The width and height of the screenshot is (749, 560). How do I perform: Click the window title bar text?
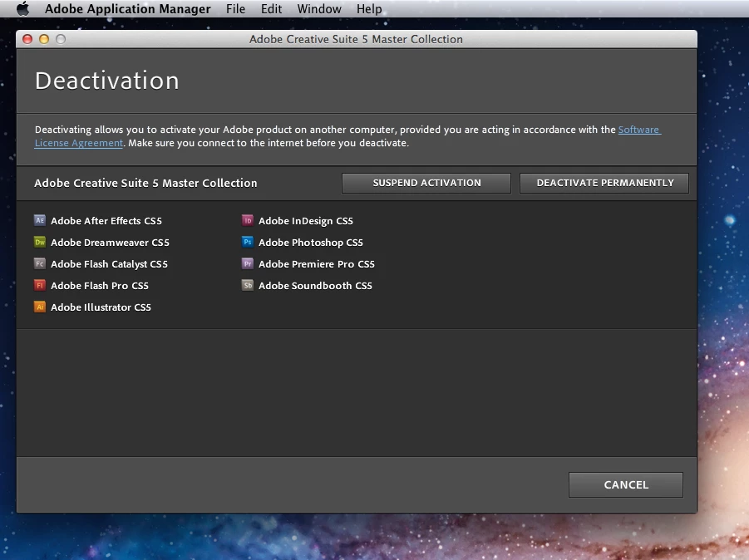pos(356,39)
